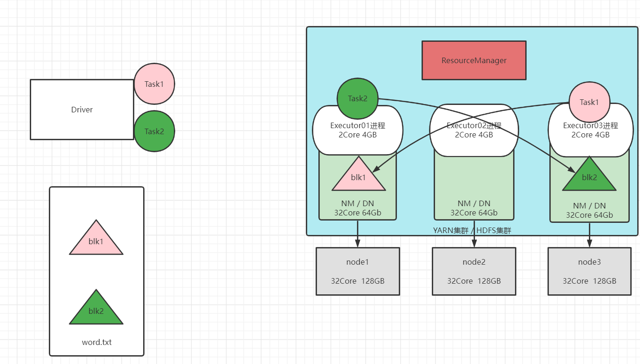640x364 pixels.
Task: Select green Task2 circle beside Driver
Action: (154, 131)
